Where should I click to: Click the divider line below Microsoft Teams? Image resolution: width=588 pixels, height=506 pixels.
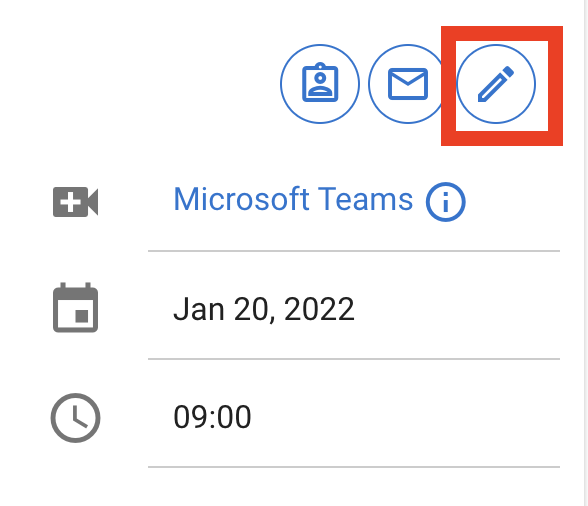(354, 251)
